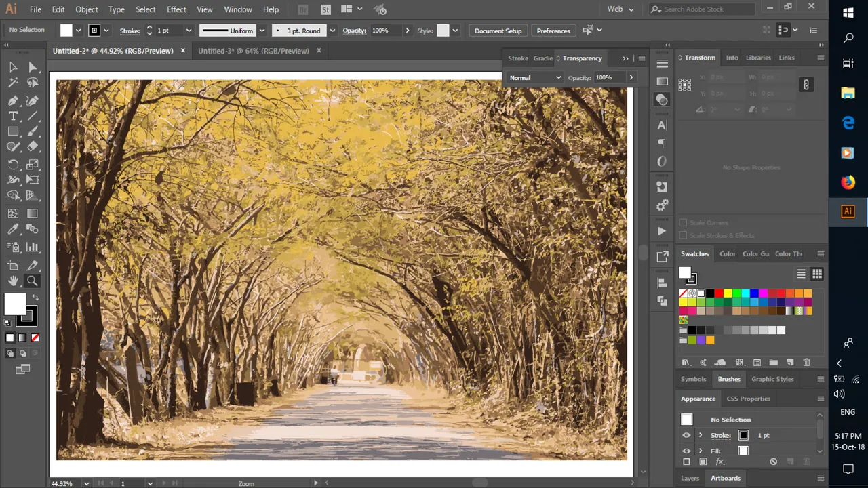Select the Selection tool arrow
Viewport: 868px width, 488px height.
(x=13, y=67)
